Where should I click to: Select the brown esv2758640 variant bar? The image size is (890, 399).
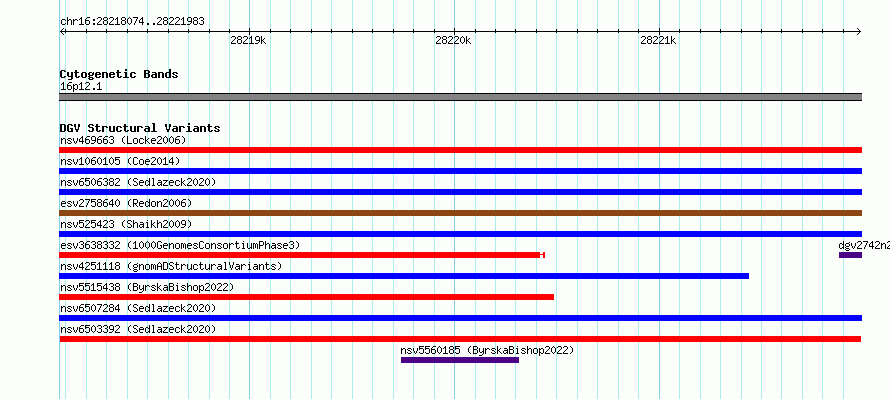[460, 213]
